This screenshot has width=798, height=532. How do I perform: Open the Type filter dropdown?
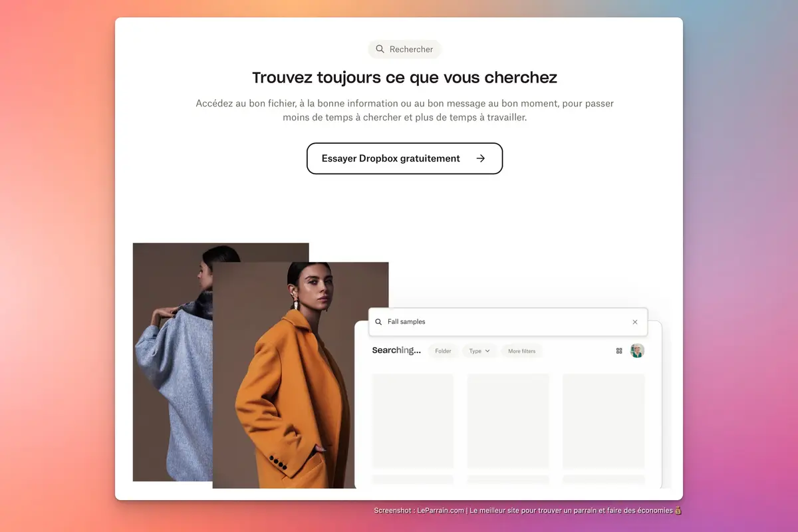(479, 351)
